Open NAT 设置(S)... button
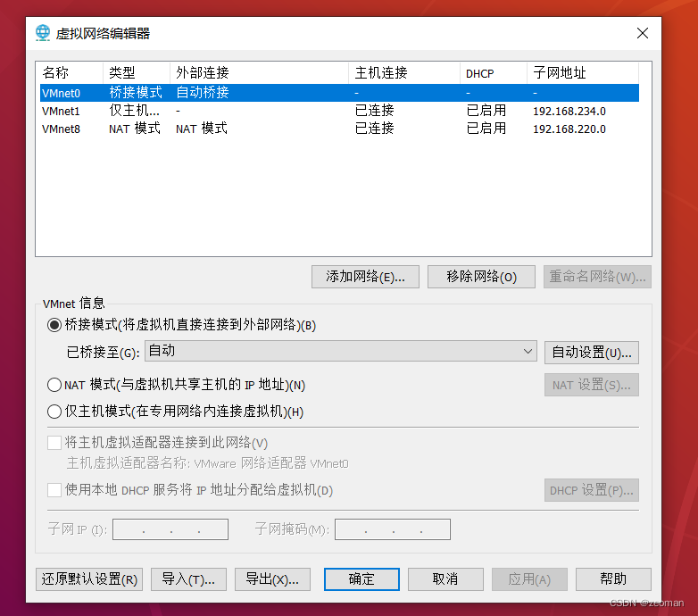The width and height of the screenshot is (698, 616). 592,385
